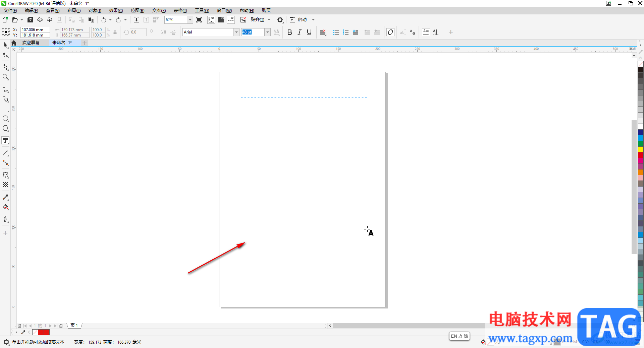
Task: Open the font size dropdown arrow
Action: click(268, 32)
